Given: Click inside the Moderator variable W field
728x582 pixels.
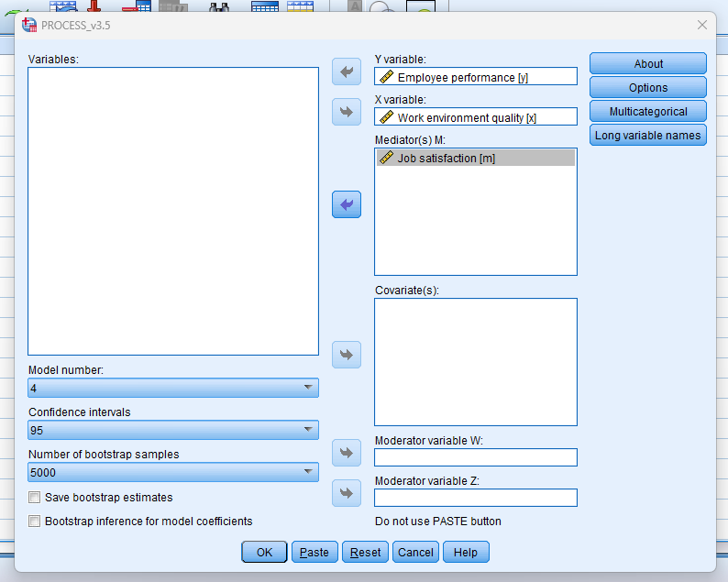Looking at the screenshot, I should coord(476,457).
